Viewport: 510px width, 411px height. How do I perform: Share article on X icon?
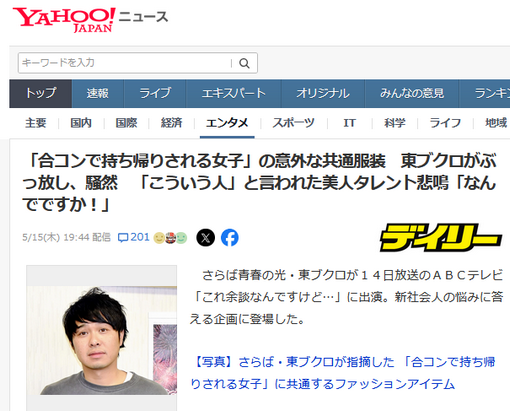click(x=206, y=238)
